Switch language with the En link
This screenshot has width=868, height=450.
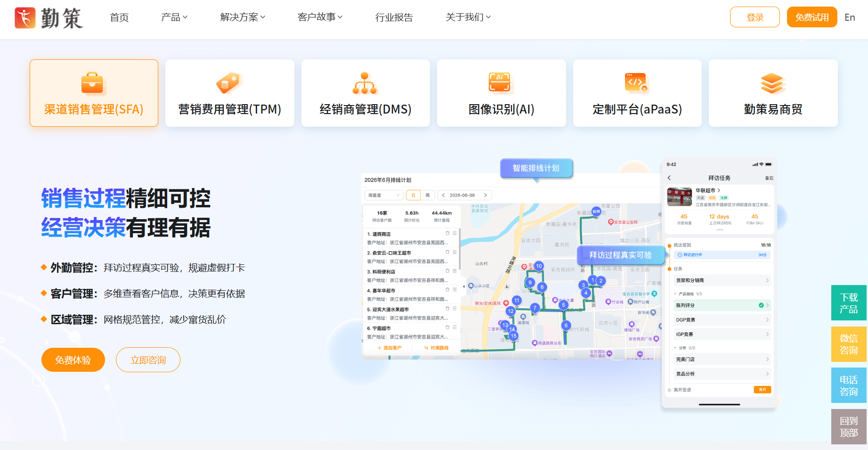coord(850,17)
